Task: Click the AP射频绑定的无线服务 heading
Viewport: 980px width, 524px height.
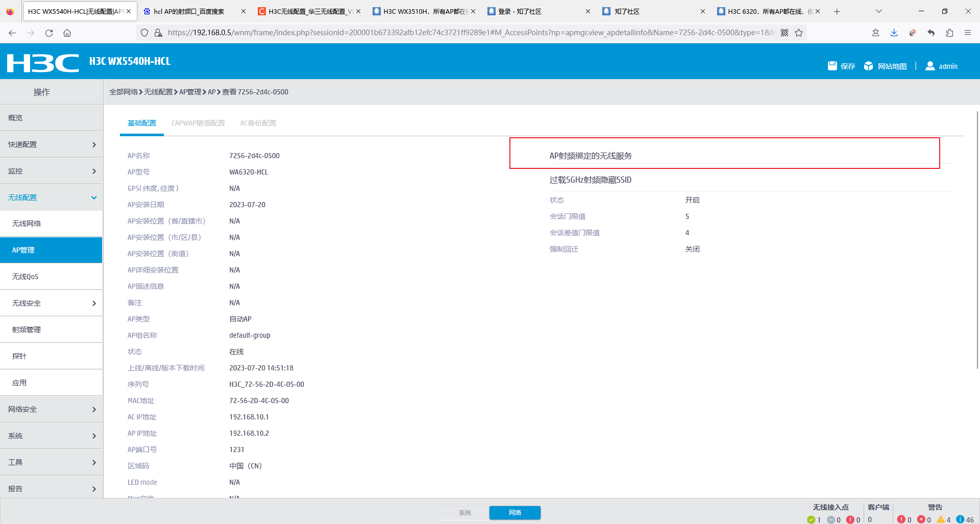Action: click(x=591, y=156)
